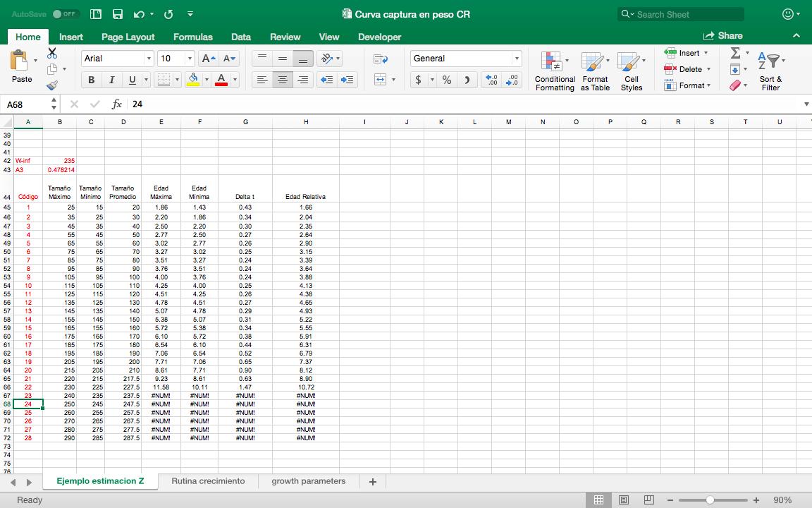
Task: Open Sort & Filter
Action: pyautogui.click(x=770, y=71)
